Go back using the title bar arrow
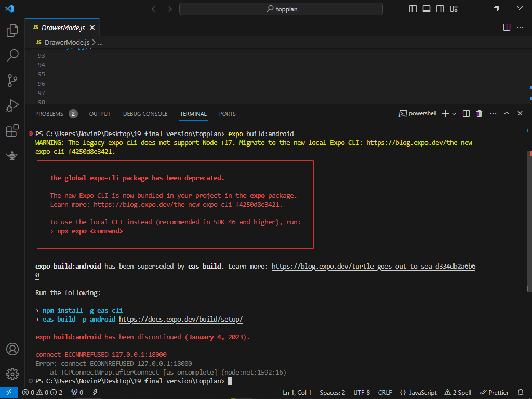Viewport: 532px width, 399px height. tap(155, 9)
